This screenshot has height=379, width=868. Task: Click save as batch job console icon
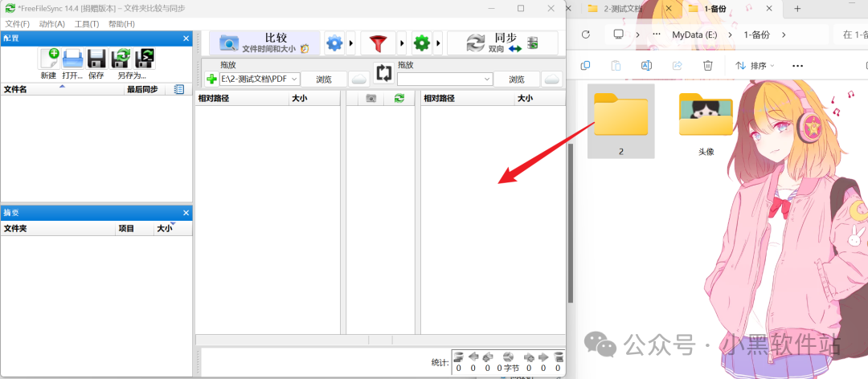click(145, 59)
